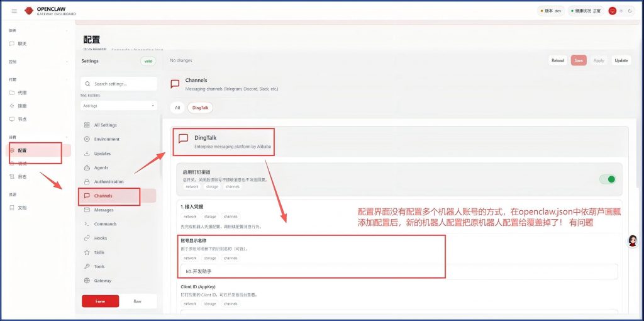Select the Authentication settings category
This screenshot has width=644, height=321.
click(x=109, y=182)
